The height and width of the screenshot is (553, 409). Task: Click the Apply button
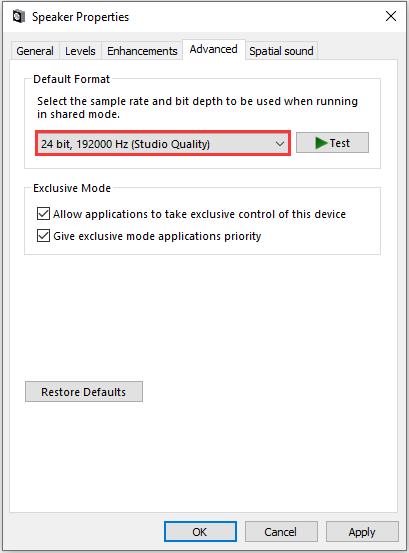(362, 531)
